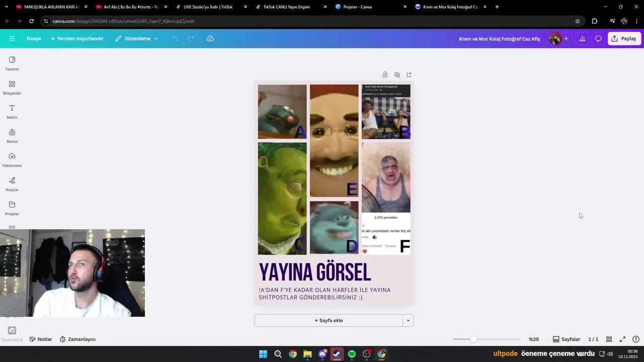The image size is (644, 362).
Task: Click the design title Krem ve Mor Kolaj
Action: (500, 39)
